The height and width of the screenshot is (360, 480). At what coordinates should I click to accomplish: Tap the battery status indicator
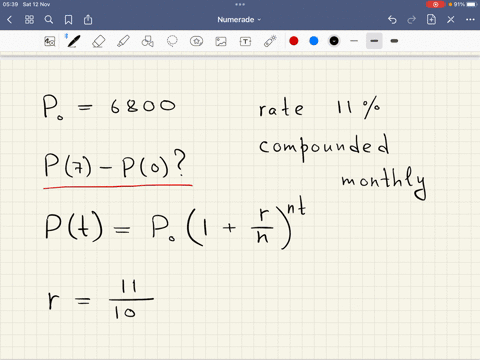point(465,4)
